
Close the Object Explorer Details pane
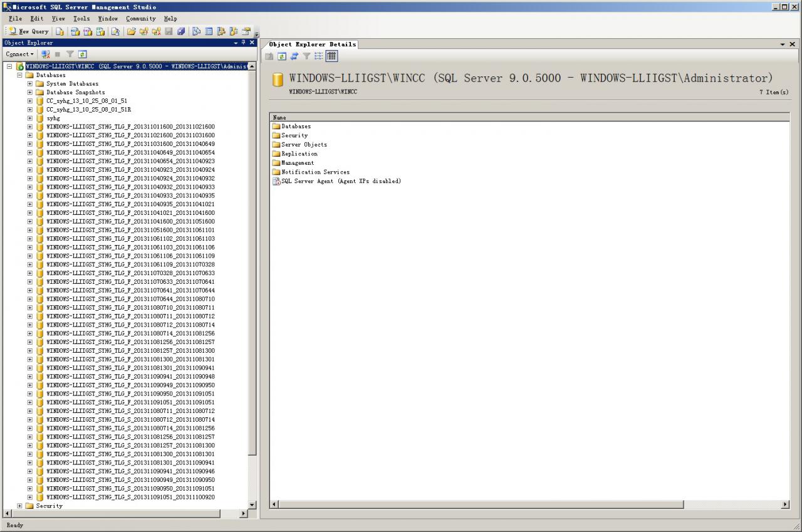pos(792,44)
